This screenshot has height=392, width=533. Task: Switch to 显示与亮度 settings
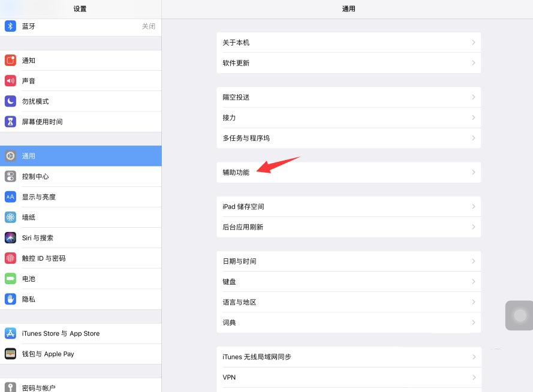80,197
